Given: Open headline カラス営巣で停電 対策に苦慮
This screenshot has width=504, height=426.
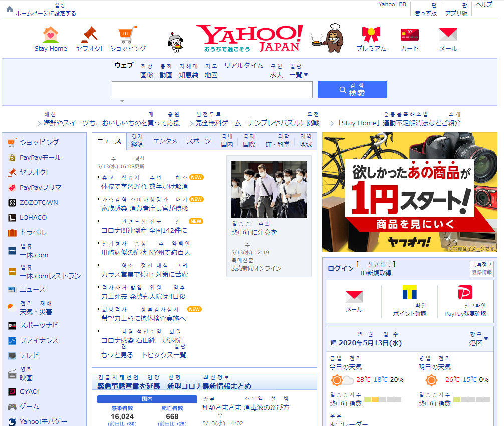Looking at the screenshot, I should (144, 274).
